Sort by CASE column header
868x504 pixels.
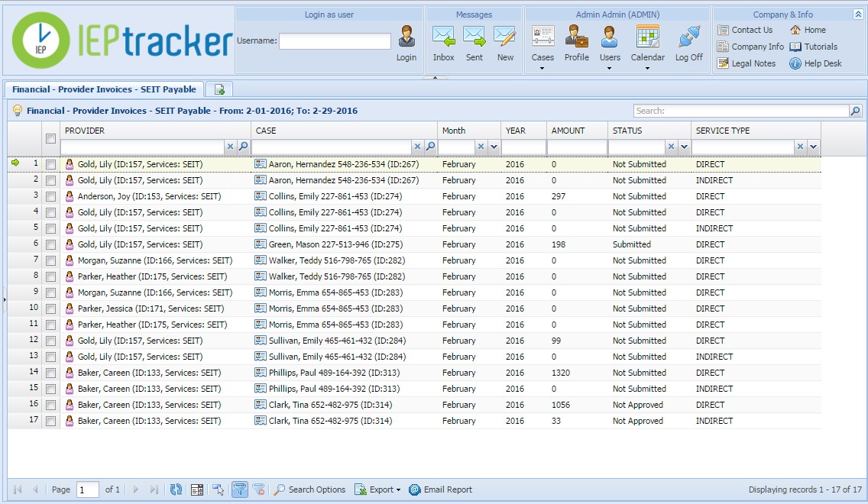pyautogui.click(x=266, y=131)
